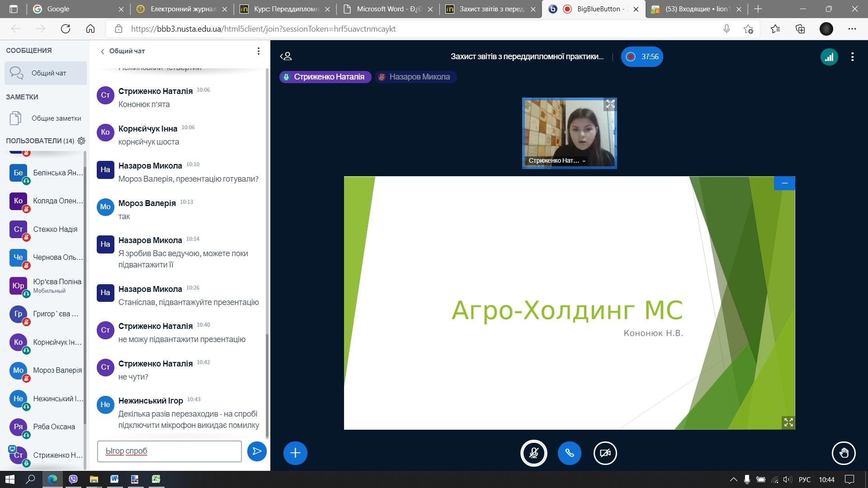Minimize the presentation with the minus button

784,183
